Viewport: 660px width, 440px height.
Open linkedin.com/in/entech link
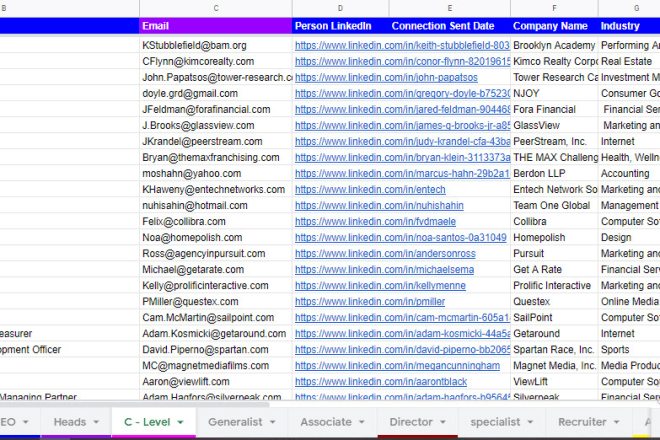click(370, 189)
